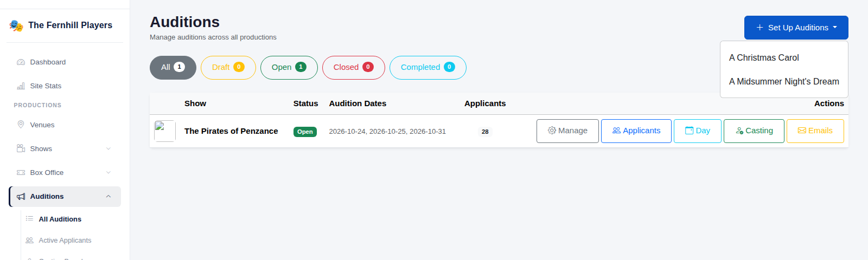868x260 pixels.
Task: Open All Auditions sub-item
Action: click(x=71, y=219)
